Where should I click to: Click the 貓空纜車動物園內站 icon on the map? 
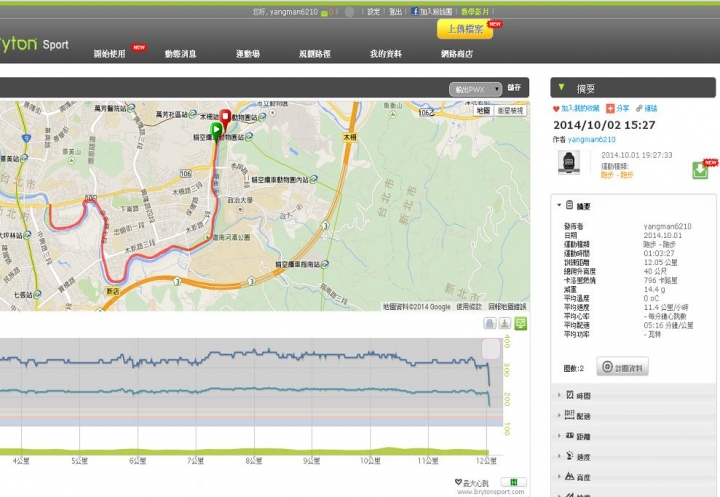click(314, 179)
